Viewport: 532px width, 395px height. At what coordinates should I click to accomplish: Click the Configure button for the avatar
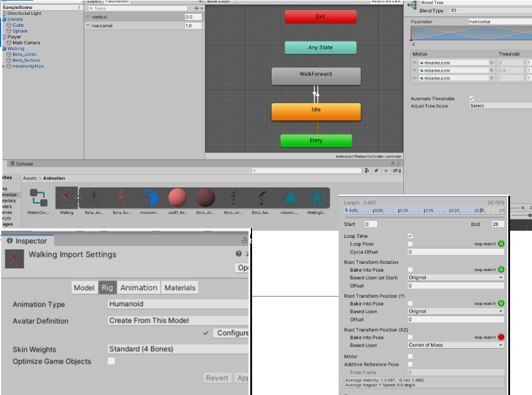click(x=231, y=333)
